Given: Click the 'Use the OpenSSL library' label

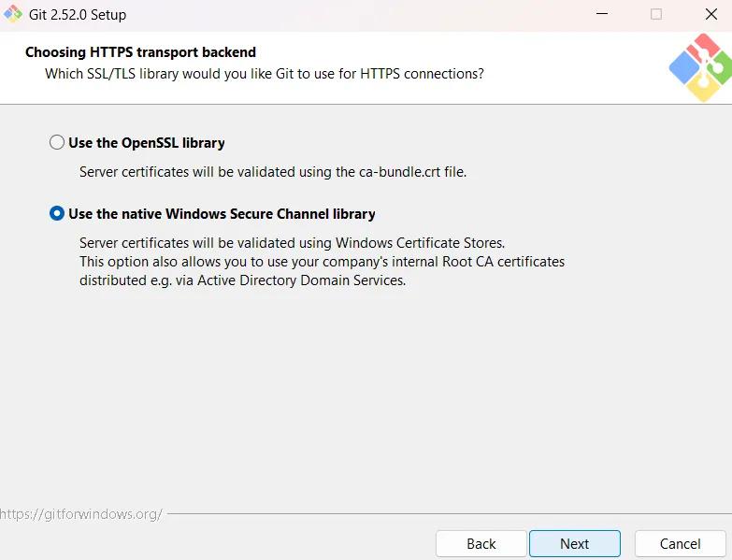Looking at the screenshot, I should point(147,143).
